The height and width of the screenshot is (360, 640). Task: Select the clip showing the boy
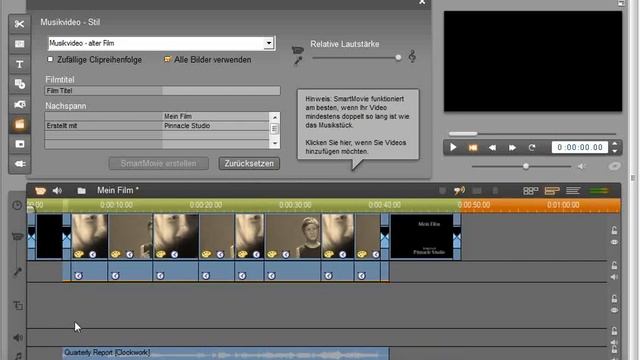tap(293, 237)
